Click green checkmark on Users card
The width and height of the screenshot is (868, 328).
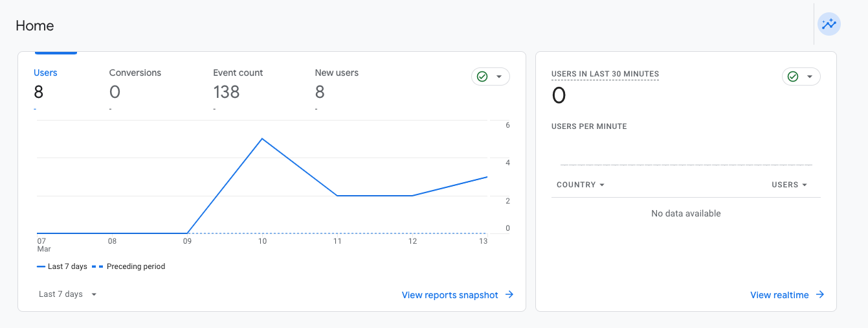pos(482,76)
